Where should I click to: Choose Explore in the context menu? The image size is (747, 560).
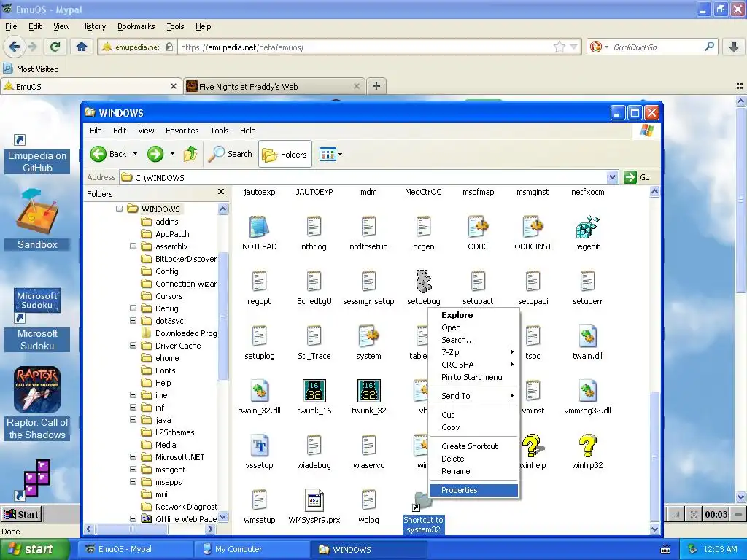(x=473, y=315)
